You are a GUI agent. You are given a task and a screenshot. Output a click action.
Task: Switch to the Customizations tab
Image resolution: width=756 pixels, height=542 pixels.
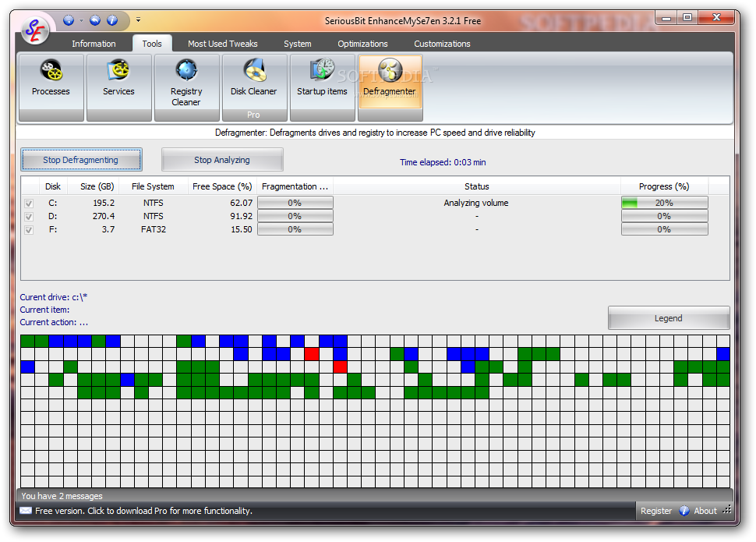tap(442, 44)
